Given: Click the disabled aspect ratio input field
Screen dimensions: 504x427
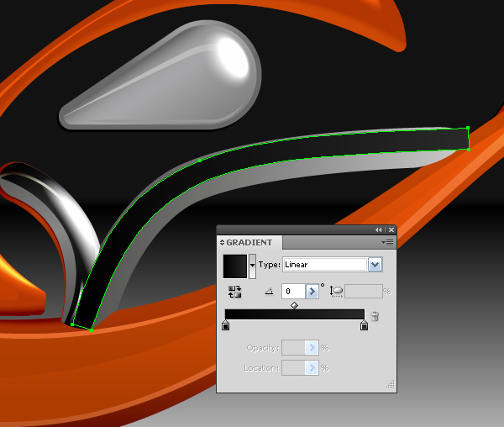Looking at the screenshot, I should 364,292.
